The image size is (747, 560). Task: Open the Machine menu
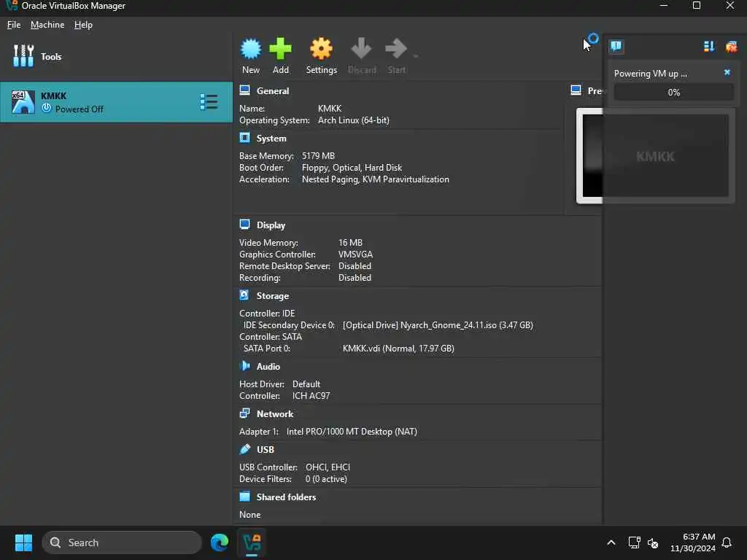coord(47,25)
